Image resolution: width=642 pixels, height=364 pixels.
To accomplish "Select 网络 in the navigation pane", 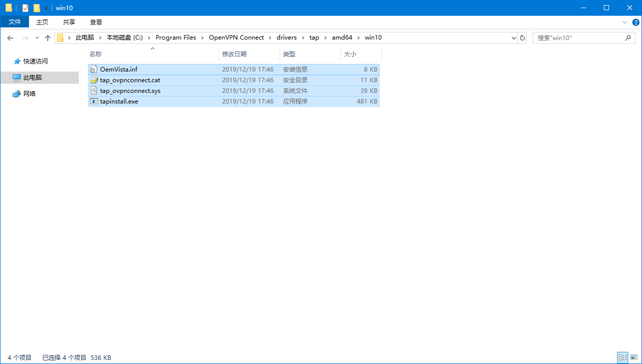I will pyautogui.click(x=29, y=94).
